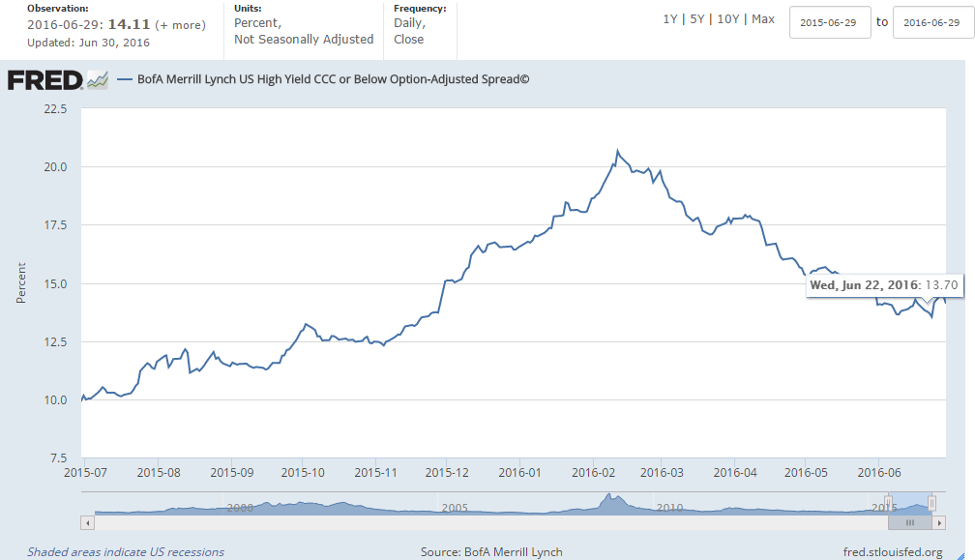Click the y-axis label 20.0
The width and height of the screenshot is (975, 560).
[55, 167]
